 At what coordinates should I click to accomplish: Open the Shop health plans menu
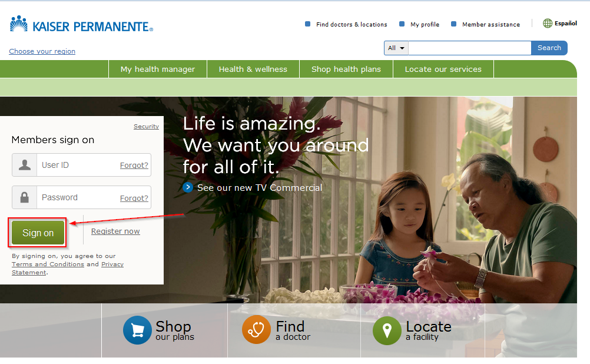[346, 70]
